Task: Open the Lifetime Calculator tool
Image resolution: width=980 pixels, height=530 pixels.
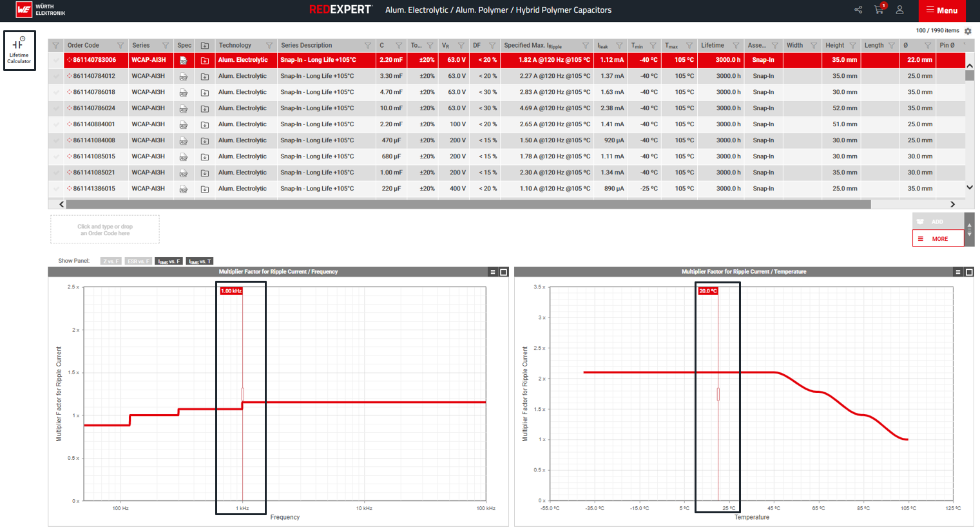Action: coord(19,50)
